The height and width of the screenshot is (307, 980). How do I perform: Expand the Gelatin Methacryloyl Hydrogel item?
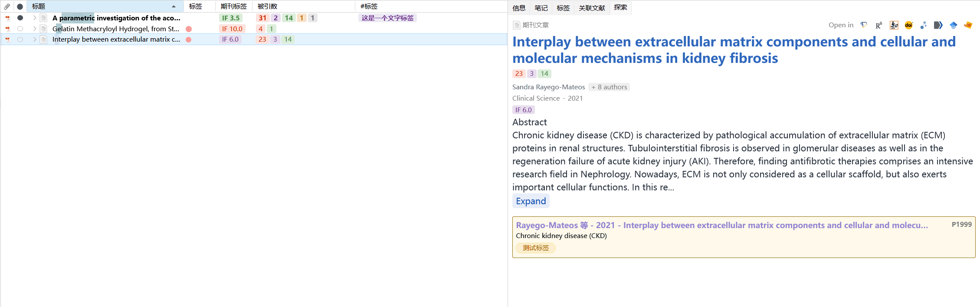(35, 29)
